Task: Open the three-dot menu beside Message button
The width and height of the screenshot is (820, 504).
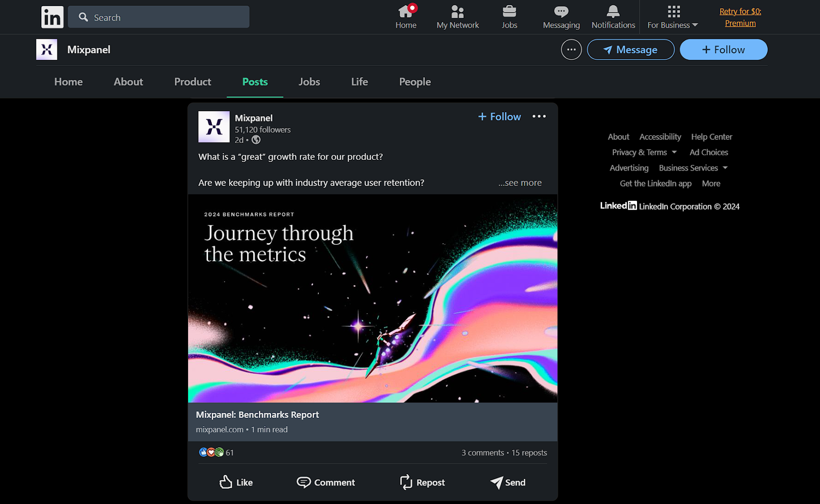Action: point(571,50)
